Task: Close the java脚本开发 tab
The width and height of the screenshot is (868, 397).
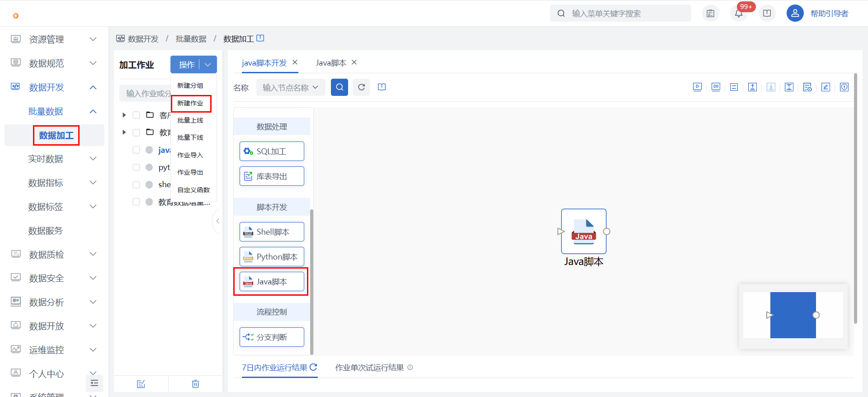Action: click(295, 62)
